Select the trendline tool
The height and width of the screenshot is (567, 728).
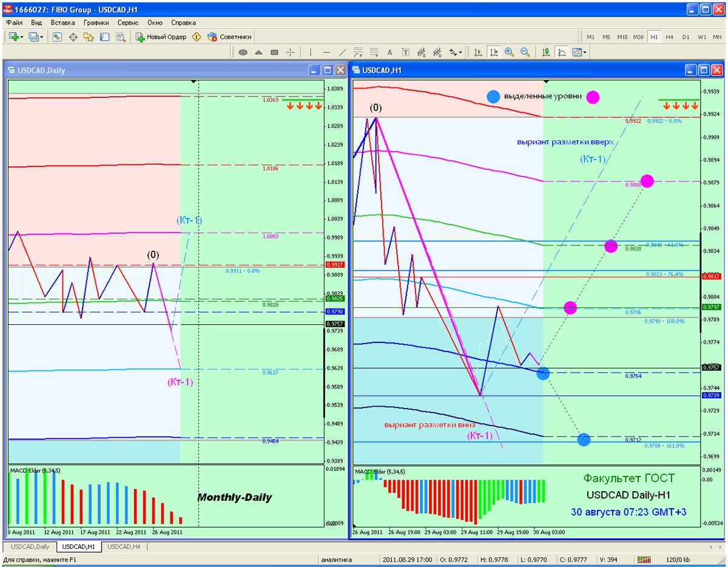[342, 53]
